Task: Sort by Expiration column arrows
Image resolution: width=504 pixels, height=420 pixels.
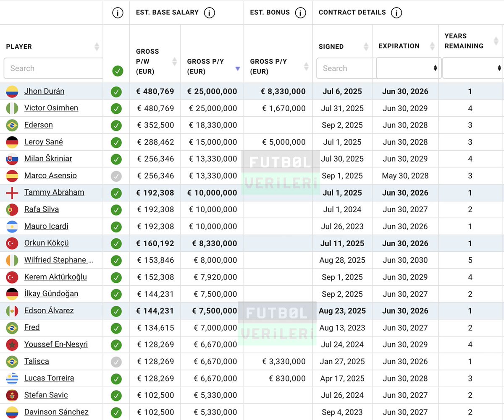Action: tap(432, 46)
